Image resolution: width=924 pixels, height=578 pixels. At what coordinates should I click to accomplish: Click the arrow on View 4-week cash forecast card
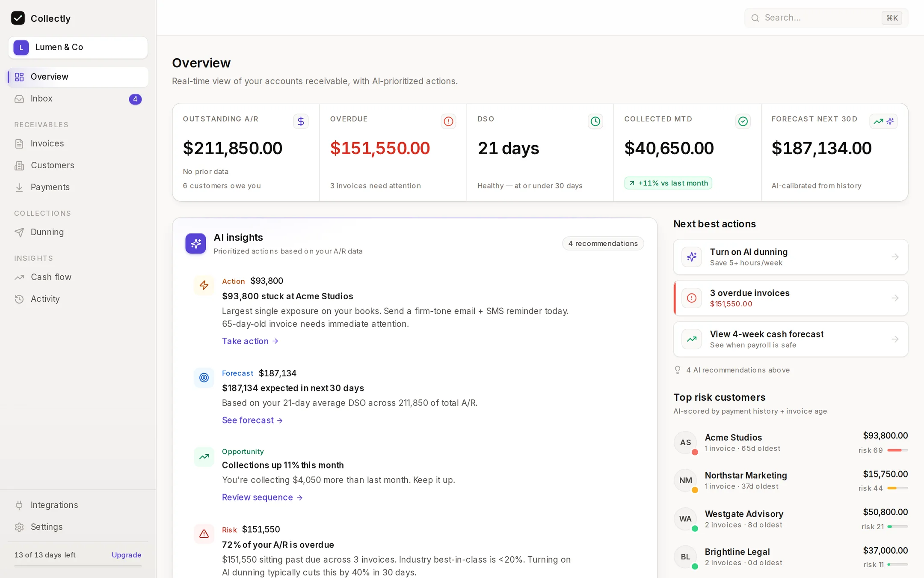tap(895, 339)
